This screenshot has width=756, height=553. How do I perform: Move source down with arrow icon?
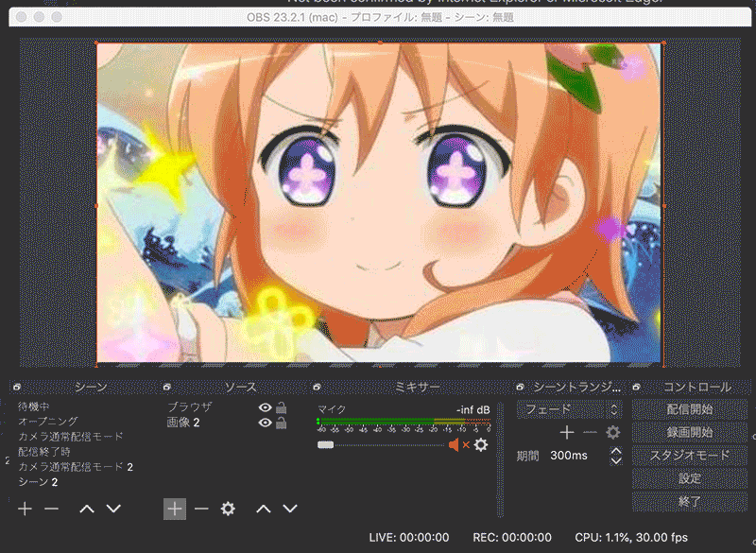pos(290,509)
